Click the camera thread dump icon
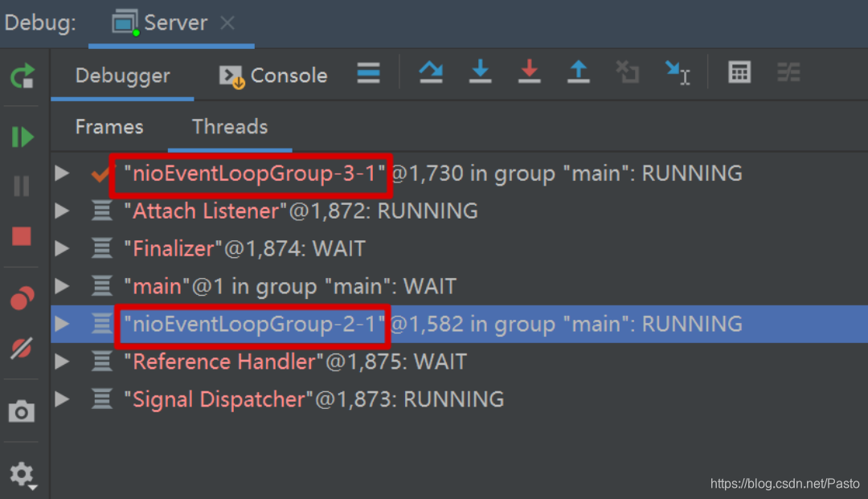The image size is (868, 499). coord(22,411)
